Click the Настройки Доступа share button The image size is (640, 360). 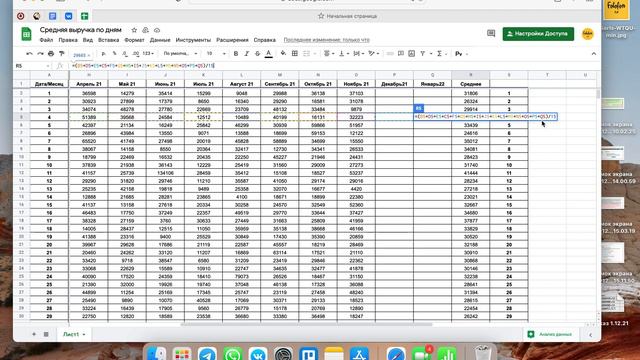click(538, 34)
